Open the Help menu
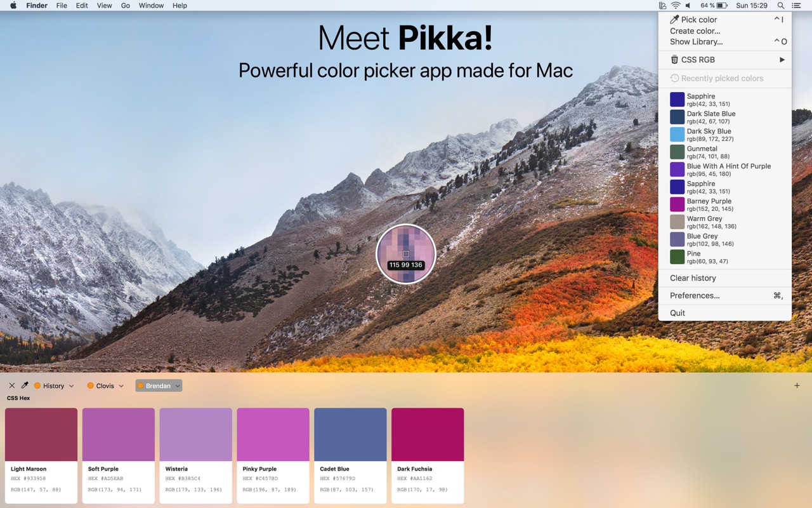812x508 pixels. pyautogui.click(x=180, y=5)
